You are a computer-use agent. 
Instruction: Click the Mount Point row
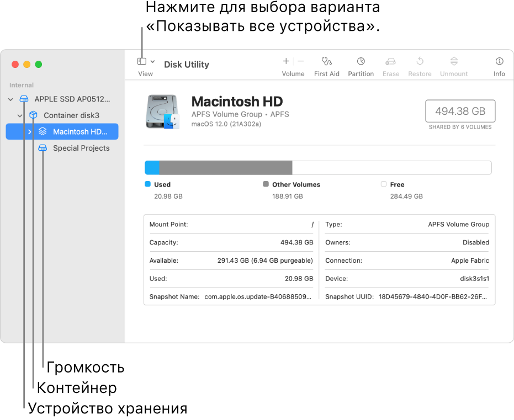(x=231, y=225)
